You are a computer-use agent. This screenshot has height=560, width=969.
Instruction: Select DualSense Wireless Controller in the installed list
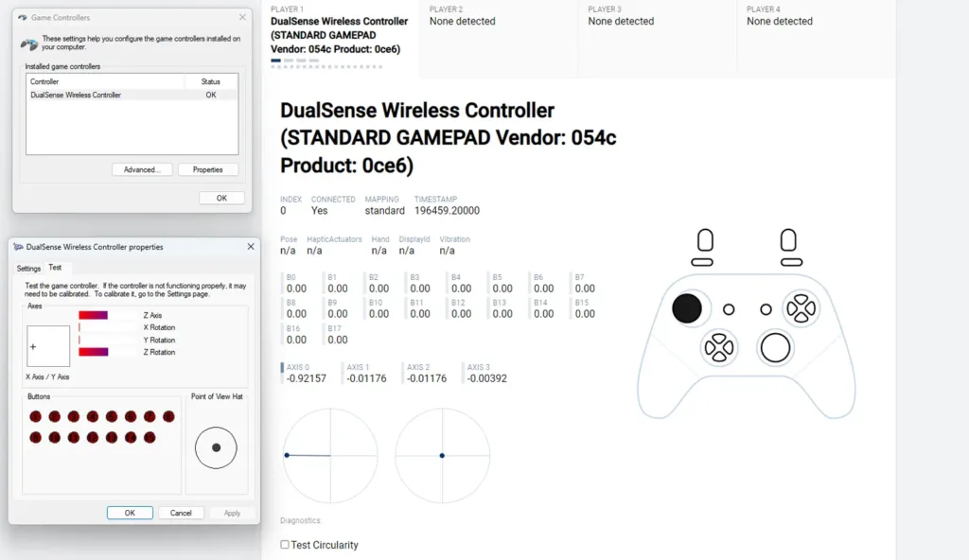(132, 96)
